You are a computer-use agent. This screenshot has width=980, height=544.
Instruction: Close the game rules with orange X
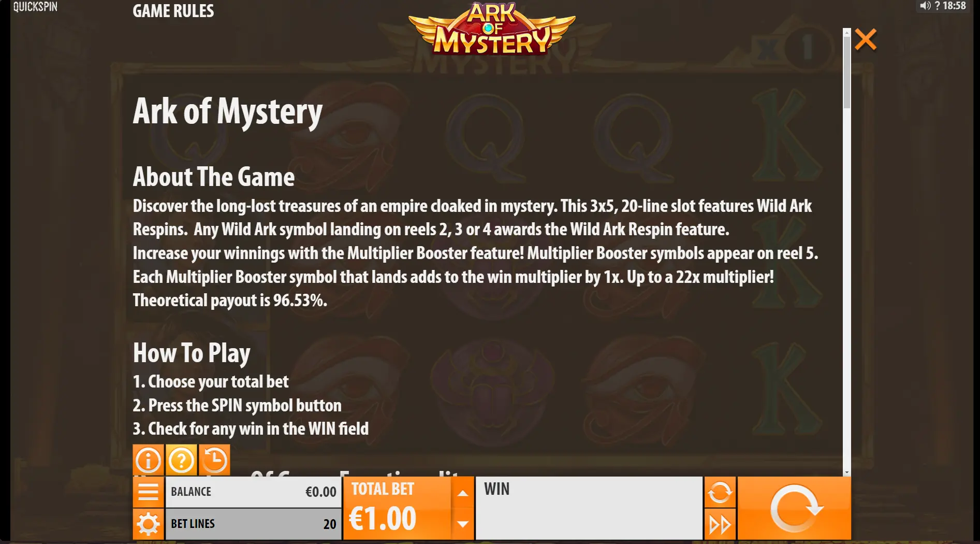(866, 39)
